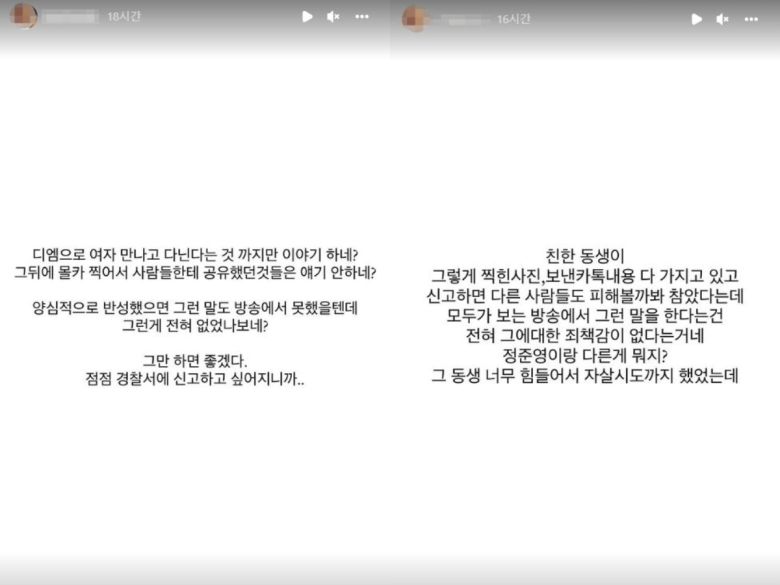Click the 양심적으로 반성했으면 line in left story
The height and width of the screenshot is (585, 780).
pos(194,307)
